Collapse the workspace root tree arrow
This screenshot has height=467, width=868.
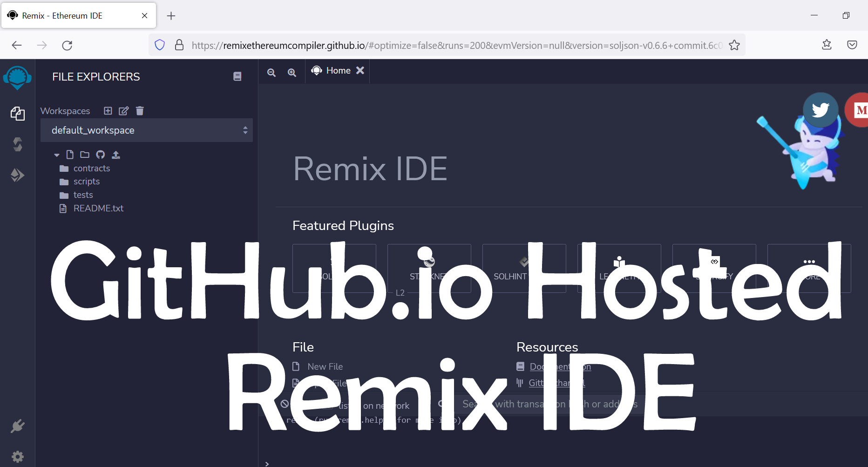[x=57, y=155]
